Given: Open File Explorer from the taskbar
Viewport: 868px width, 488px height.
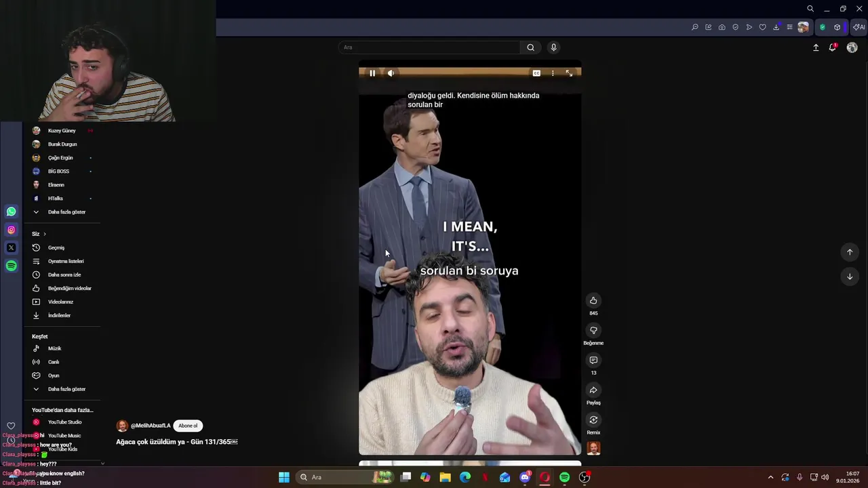Looking at the screenshot, I should point(446,477).
